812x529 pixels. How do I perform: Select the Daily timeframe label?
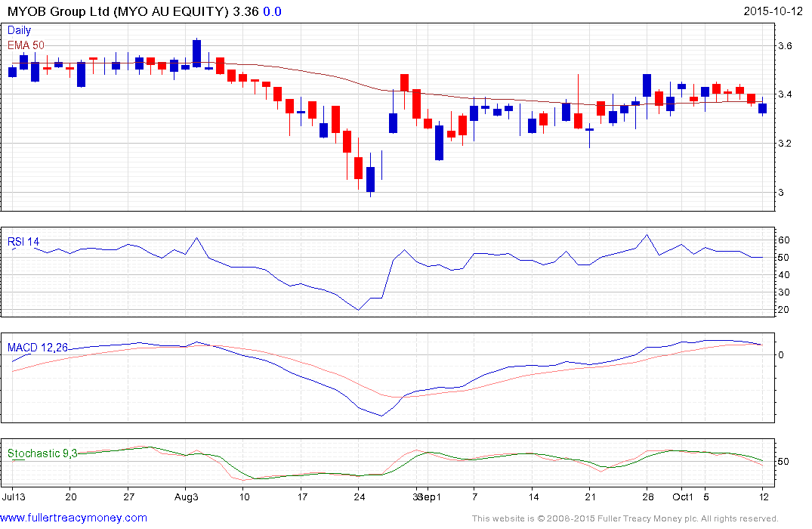19,31
